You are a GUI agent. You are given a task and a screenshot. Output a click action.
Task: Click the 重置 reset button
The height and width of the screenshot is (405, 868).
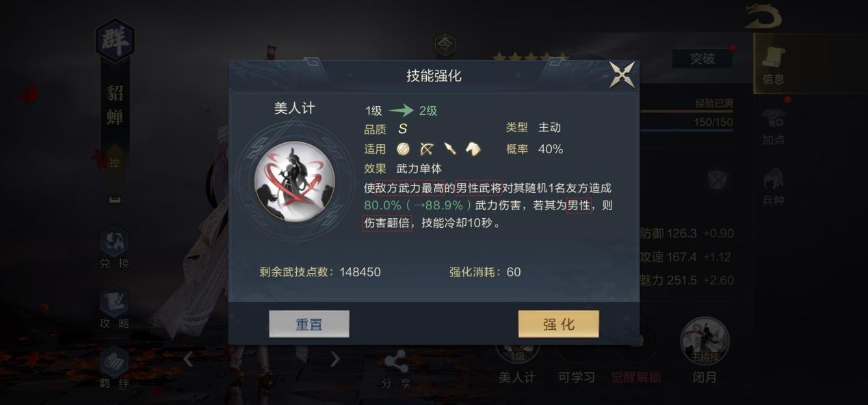coord(309,324)
